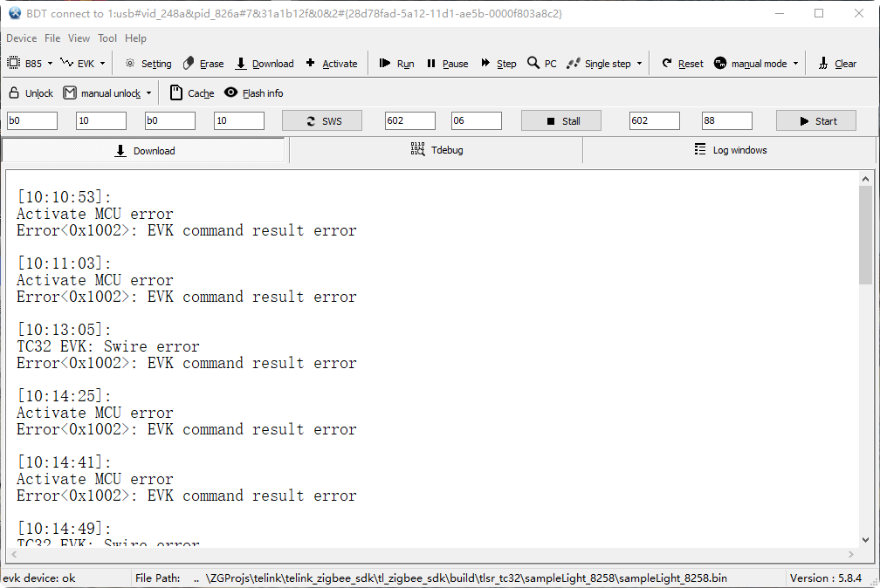
Task: Click the Cache toolbar button
Action: click(x=192, y=93)
